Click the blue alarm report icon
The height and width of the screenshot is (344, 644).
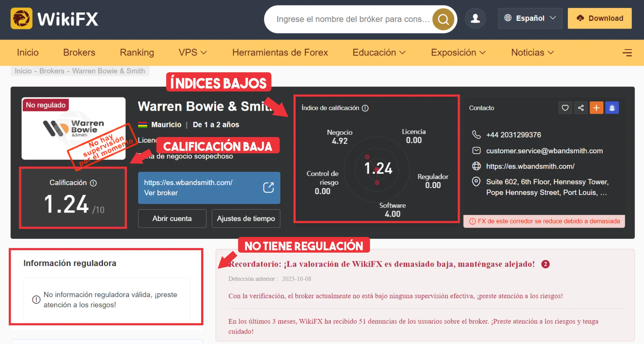coord(612,108)
